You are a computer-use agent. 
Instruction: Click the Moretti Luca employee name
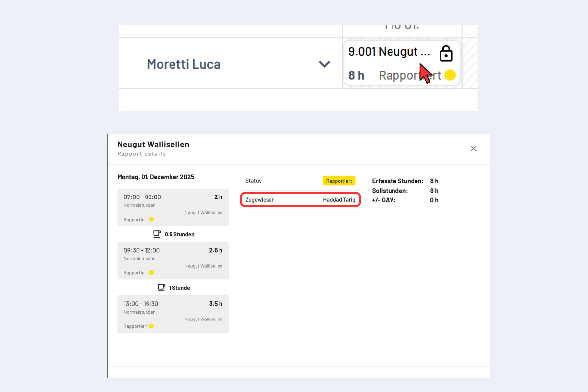pyautogui.click(x=184, y=64)
